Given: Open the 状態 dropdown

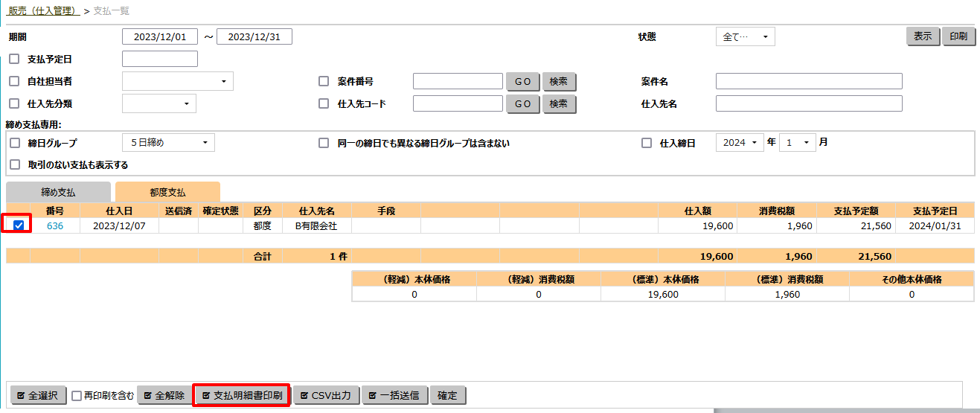Looking at the screenshot, I should pos(745,36).
